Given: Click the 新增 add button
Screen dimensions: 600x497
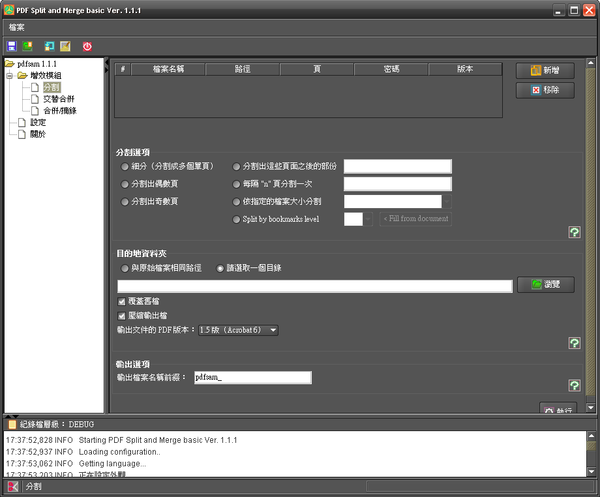Looking at the screenshot, I should click(x=545, y=70).
